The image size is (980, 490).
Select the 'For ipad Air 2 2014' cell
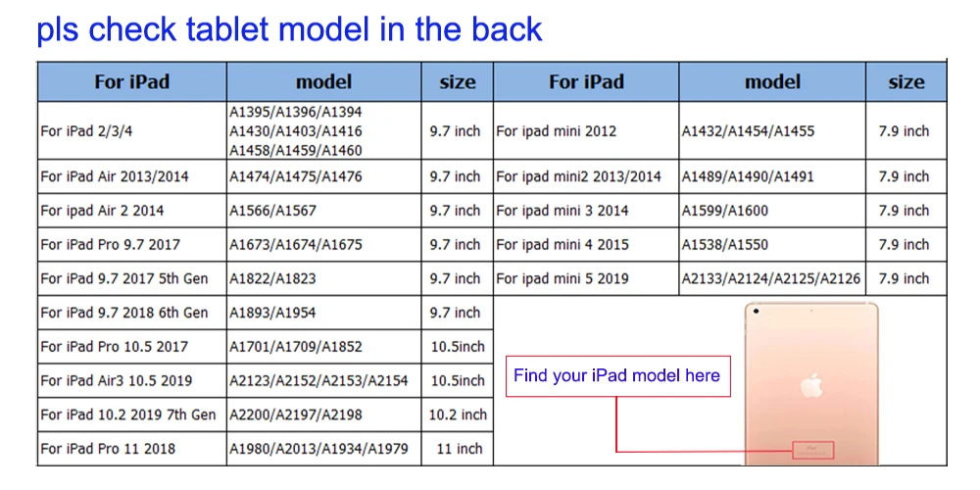[132, 211]
